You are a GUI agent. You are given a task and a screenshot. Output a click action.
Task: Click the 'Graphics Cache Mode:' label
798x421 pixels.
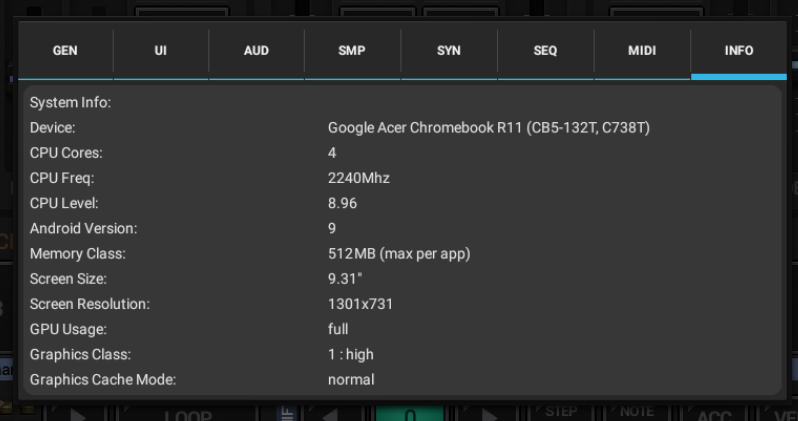[103, 380]
